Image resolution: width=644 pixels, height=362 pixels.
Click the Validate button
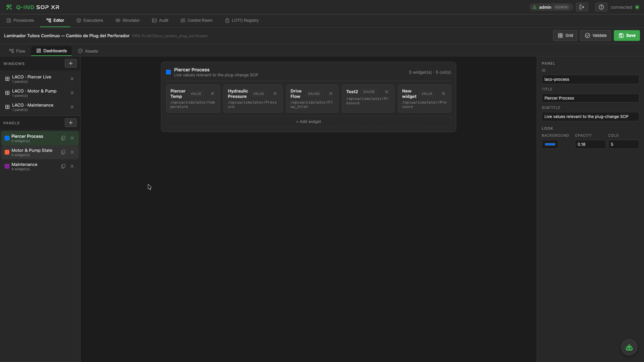(595, 36)
